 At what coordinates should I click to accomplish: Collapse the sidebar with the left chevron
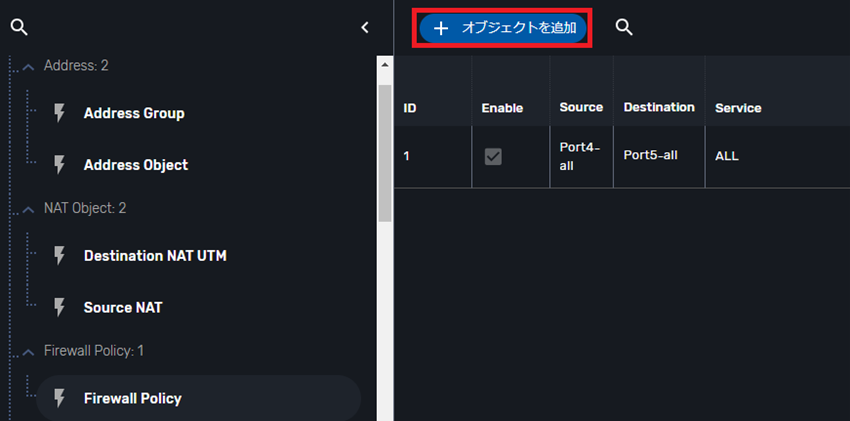(365, 27)
